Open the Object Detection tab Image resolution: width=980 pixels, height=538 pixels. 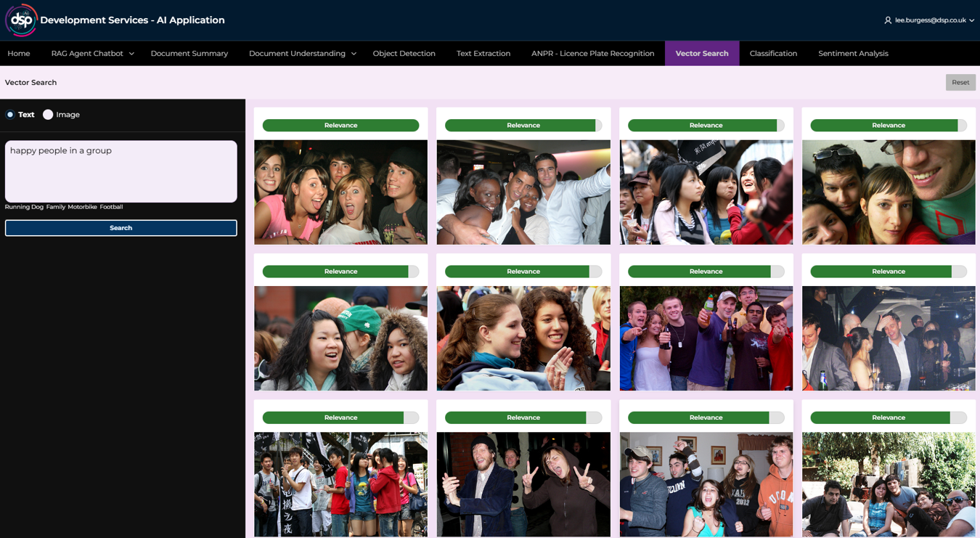(x=404, y=54)
